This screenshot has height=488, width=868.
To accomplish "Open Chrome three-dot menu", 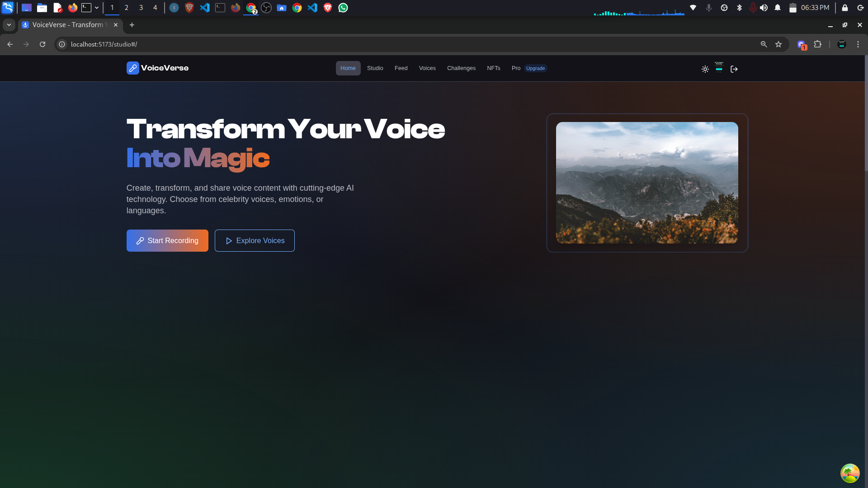I will (858, 44).
